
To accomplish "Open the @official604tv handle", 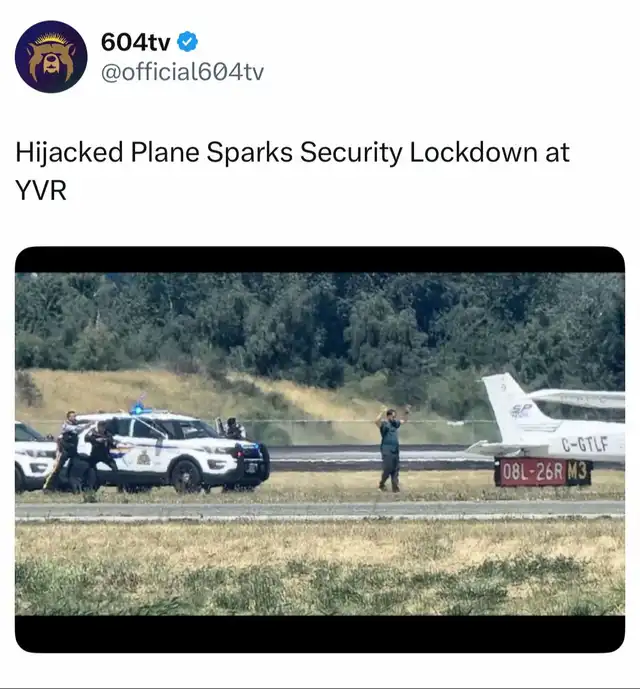I will click(182, 72).
